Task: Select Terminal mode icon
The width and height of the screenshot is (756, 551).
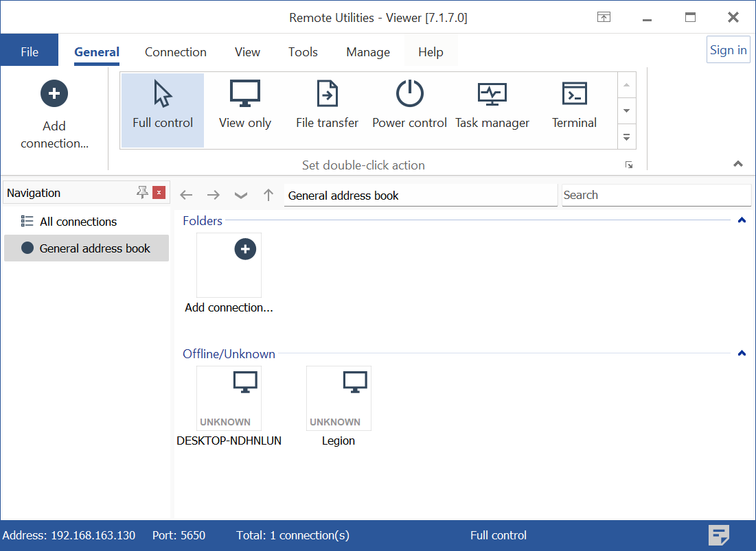Action: click(574, 94)
